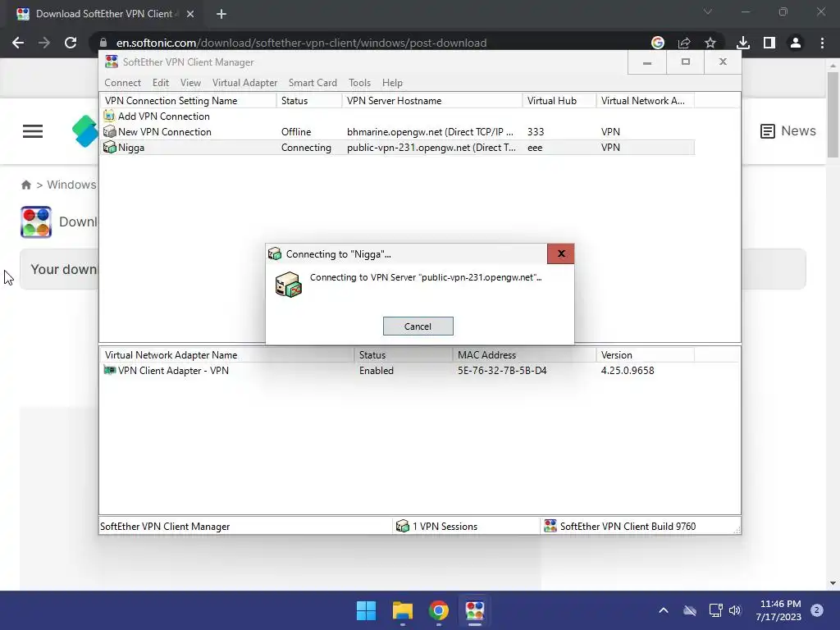
Task: Click the SoftEther build status bar icon
Action: (x=550, y=526)
